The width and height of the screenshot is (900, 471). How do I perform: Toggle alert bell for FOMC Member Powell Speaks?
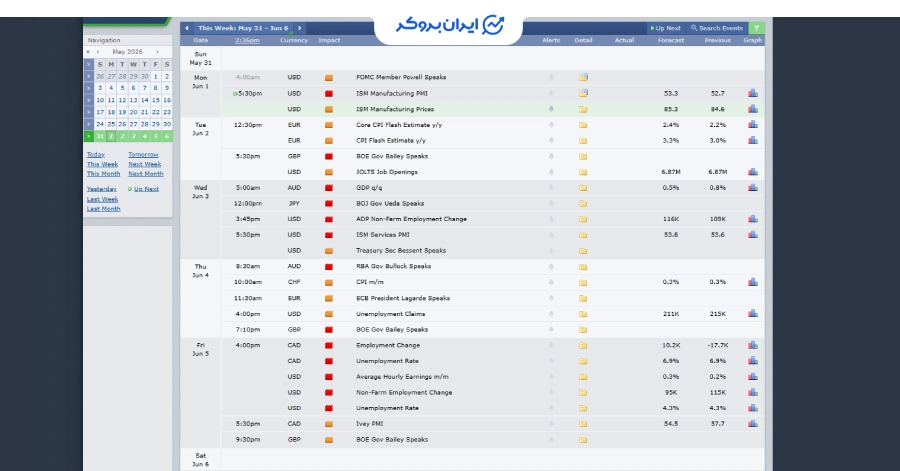[551, 77]
